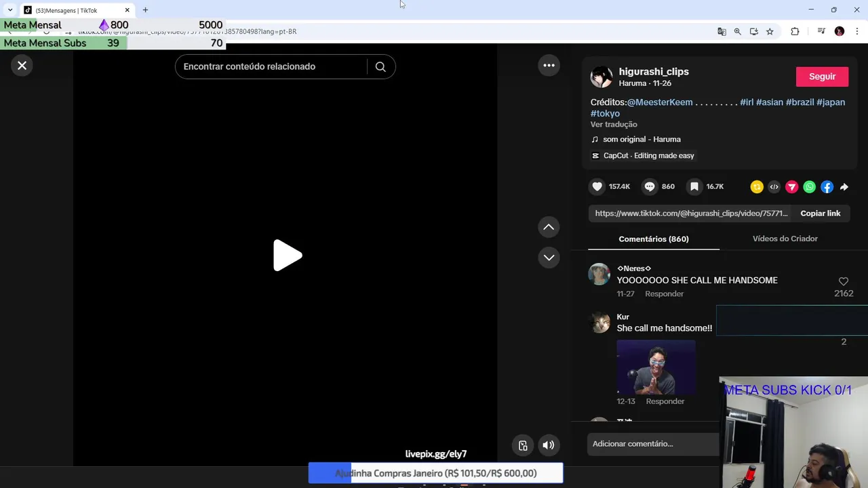
Task: Open the media controls music icon in Chrome
Action: (821, 31)
